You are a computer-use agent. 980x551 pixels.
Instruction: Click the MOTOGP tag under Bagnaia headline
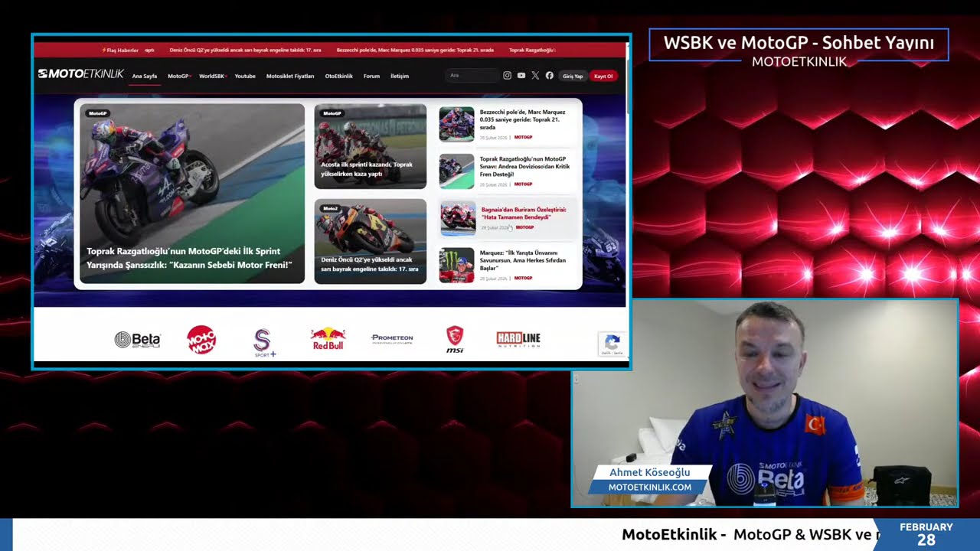pos(524,227)
